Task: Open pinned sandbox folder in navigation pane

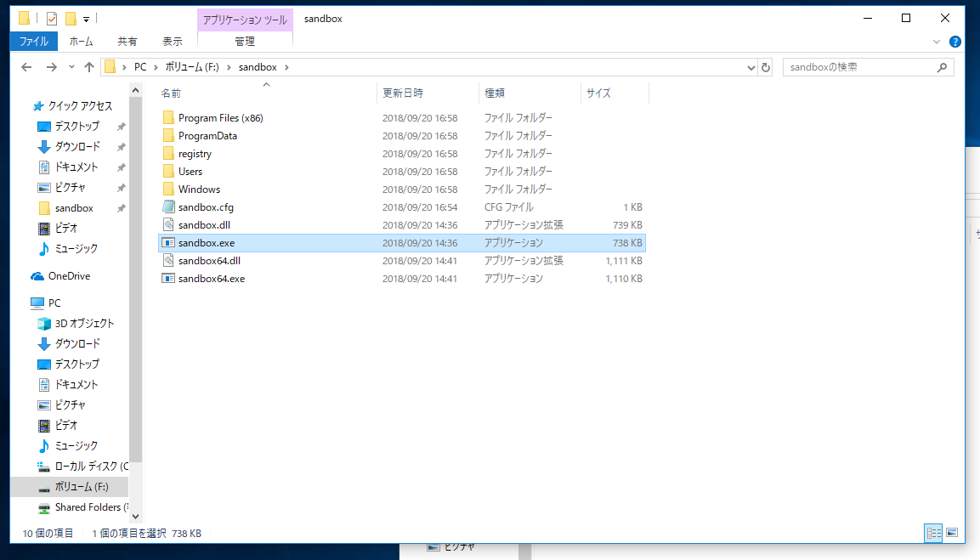Action: 74,208
